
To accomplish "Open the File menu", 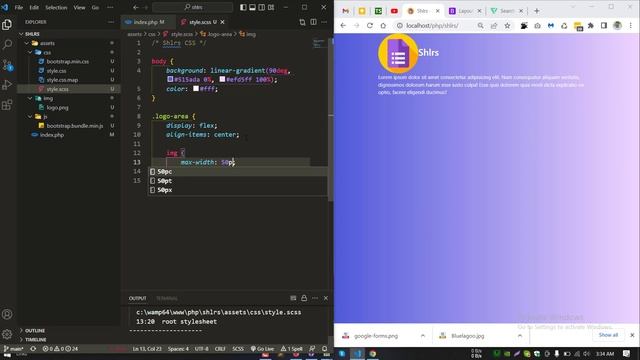I will (19, 7).
